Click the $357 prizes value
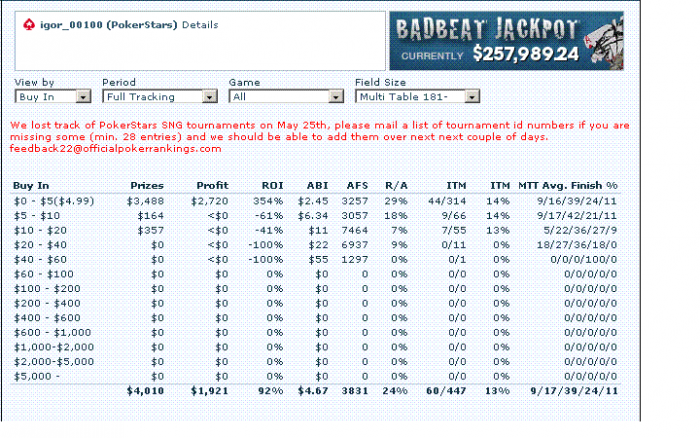This screenshot has width=700, height=438. [151, 231]
